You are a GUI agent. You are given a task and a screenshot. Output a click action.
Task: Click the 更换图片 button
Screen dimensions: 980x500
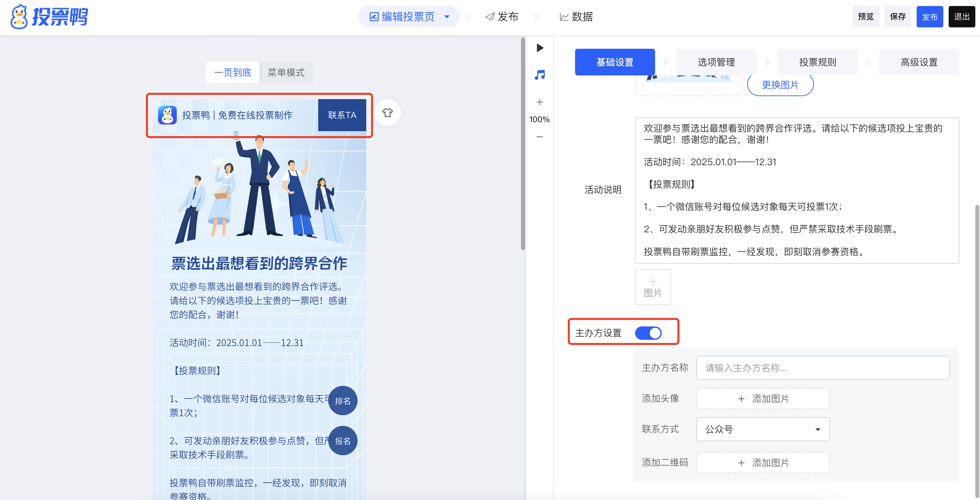pos(780,85)
